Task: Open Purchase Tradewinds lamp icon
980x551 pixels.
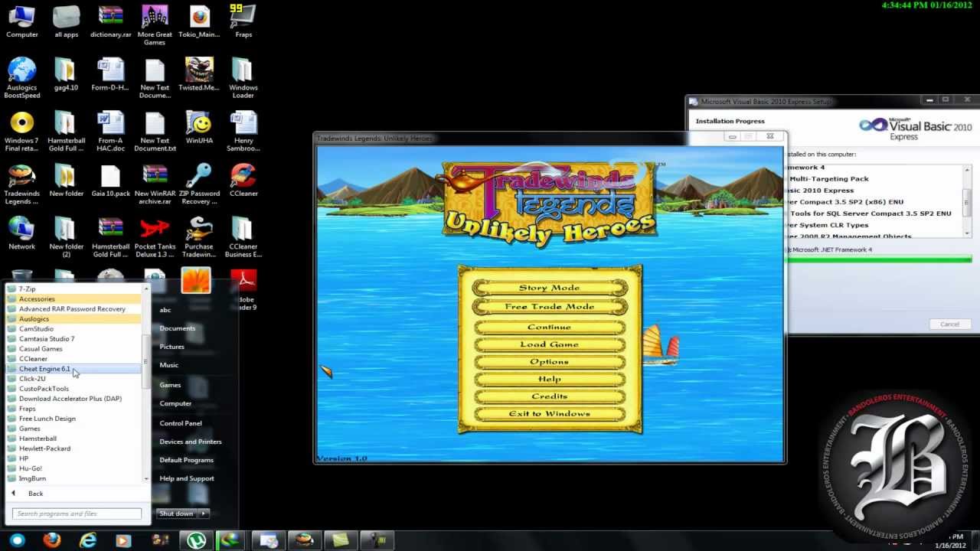Action: [x=199, y=236]
